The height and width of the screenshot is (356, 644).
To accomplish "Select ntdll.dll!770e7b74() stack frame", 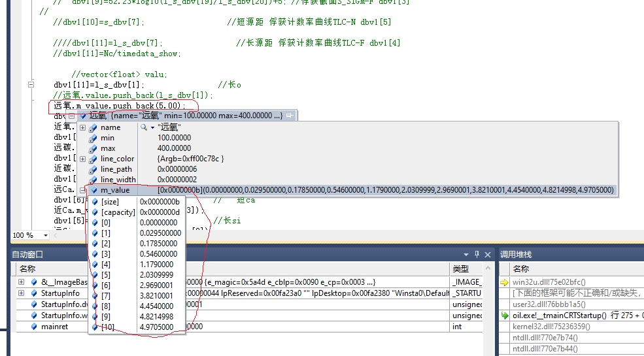I will click(545, 338).
